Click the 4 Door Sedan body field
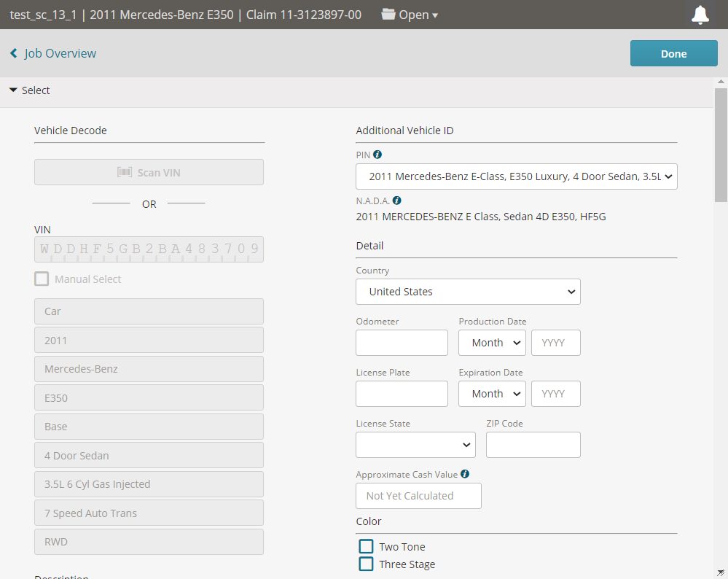Viewport: 728px width, 579px height. click(x=149, y=455)
